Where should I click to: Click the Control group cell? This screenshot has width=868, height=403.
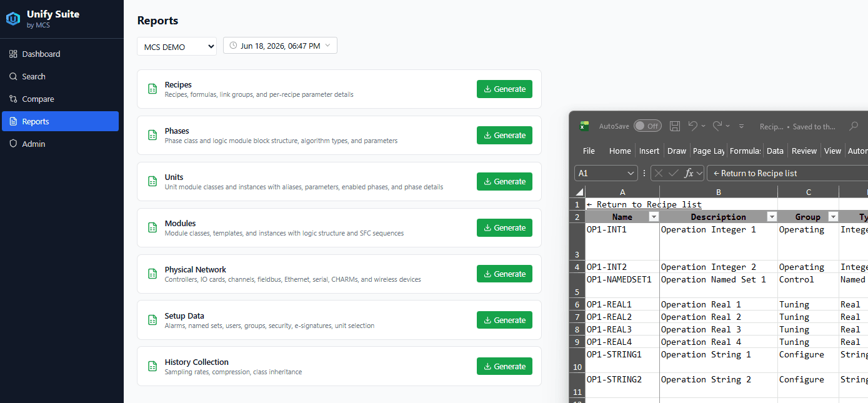click(808, 286)
